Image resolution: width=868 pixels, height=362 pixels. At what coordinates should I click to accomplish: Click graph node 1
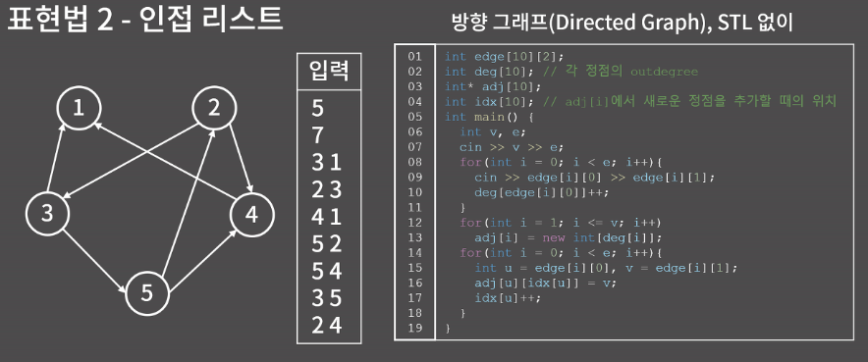[x=80, y=108]
